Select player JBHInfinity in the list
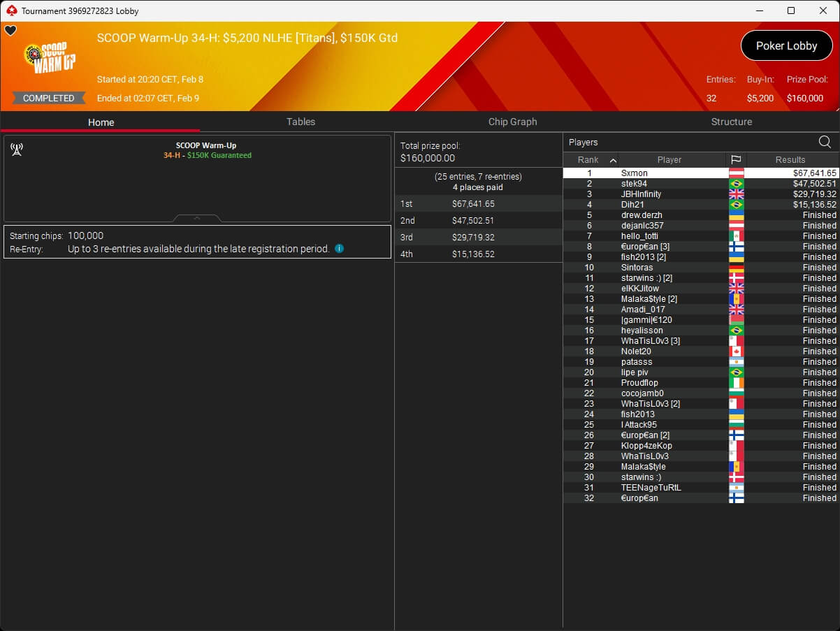The image size is (840, 631). tap(641, 194)
